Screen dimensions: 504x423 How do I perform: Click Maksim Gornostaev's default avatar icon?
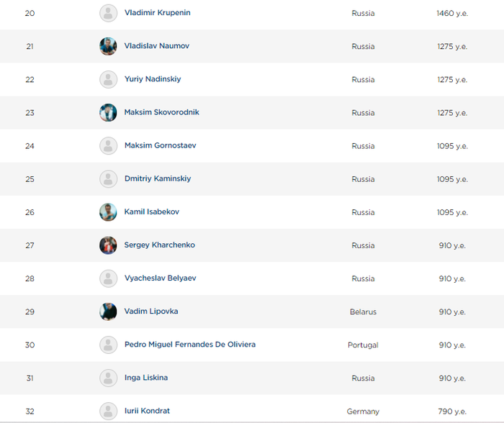coord(108,145)
